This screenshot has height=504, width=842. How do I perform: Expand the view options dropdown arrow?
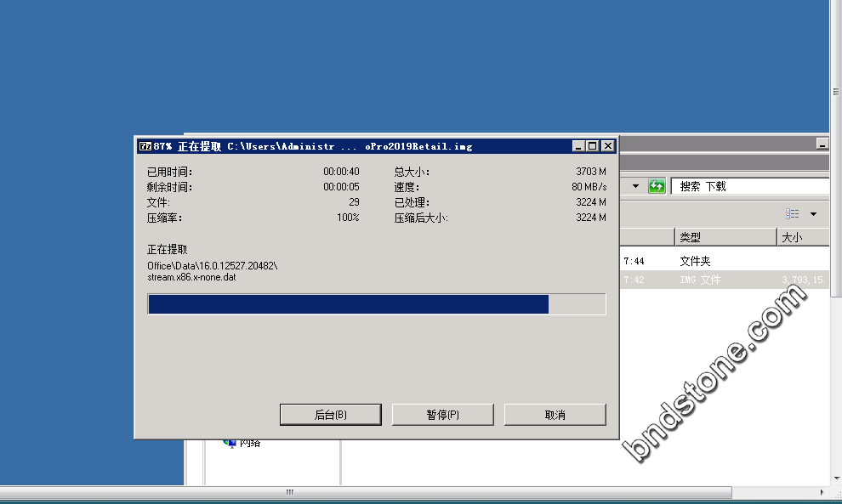813,213
